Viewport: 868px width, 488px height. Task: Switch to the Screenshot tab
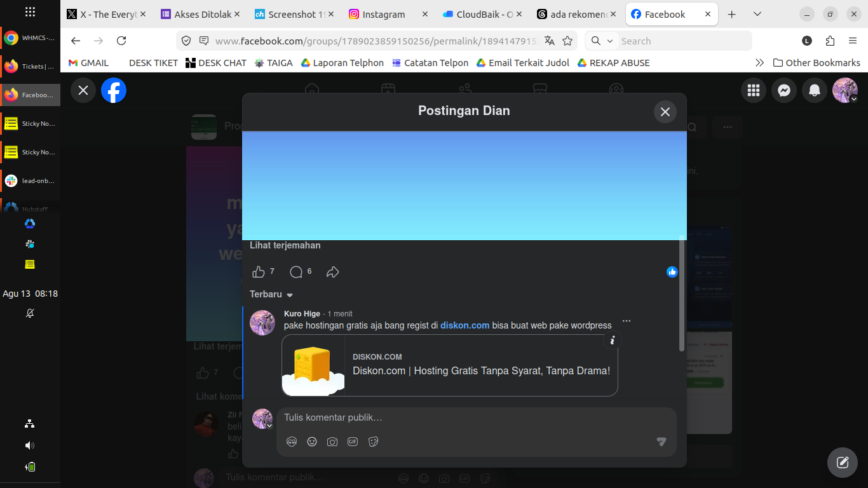294,14
